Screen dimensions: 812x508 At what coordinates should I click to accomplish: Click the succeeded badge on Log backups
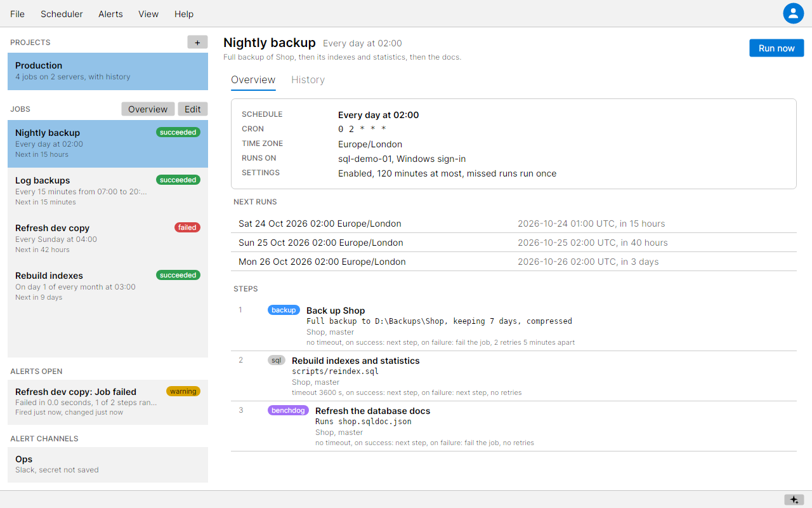pos(178,180)
